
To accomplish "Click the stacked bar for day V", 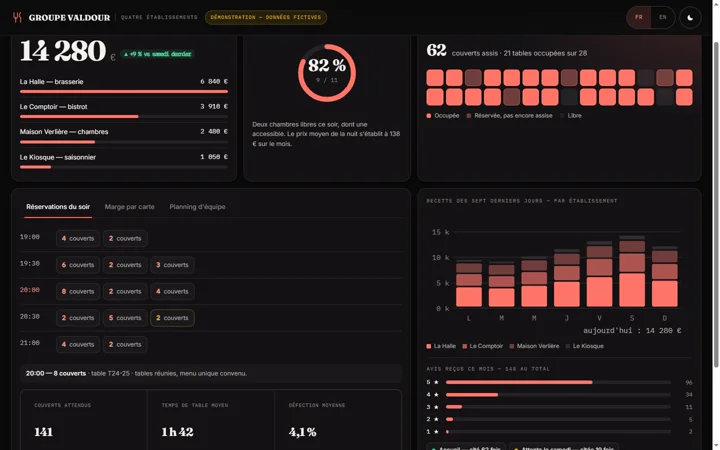I will pyautogui.click(x=599, y=274).
